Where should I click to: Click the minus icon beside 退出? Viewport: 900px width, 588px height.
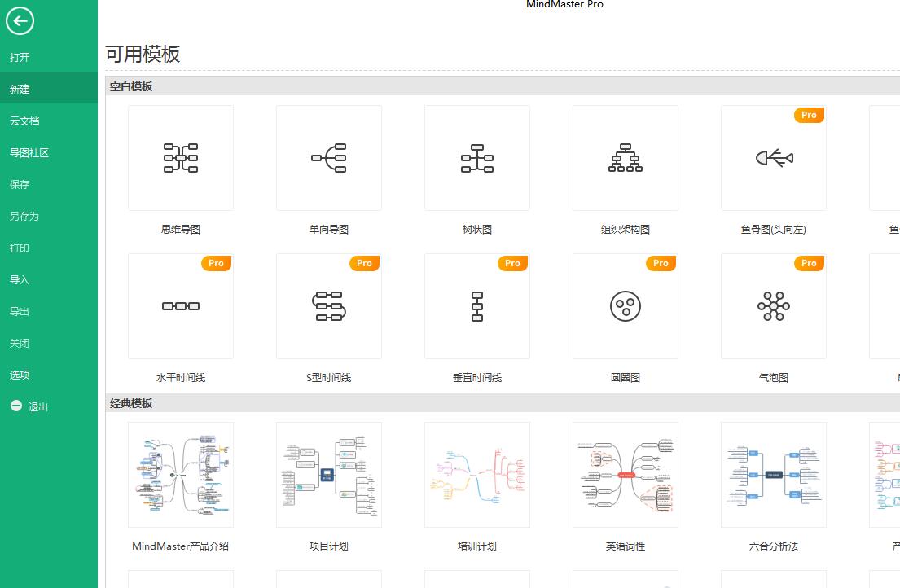click(x=16, y=406)
